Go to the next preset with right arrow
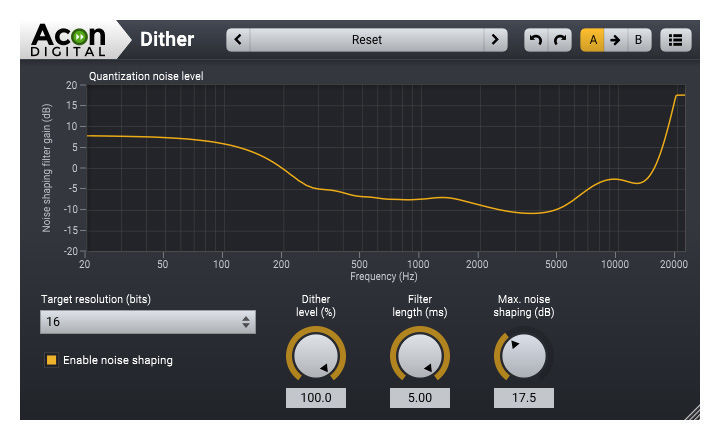This screenshot has width=720, height=440. click(x=495, y=40)
